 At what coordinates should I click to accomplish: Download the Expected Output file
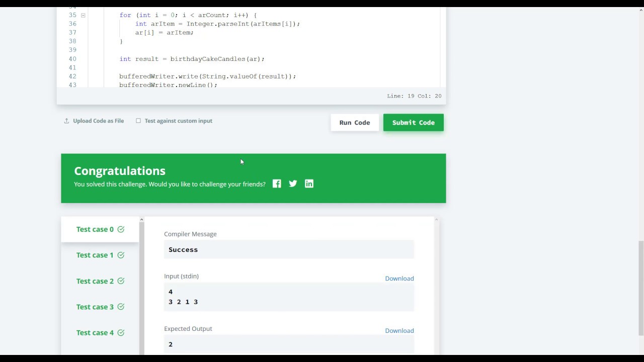(x=399, y=330)
